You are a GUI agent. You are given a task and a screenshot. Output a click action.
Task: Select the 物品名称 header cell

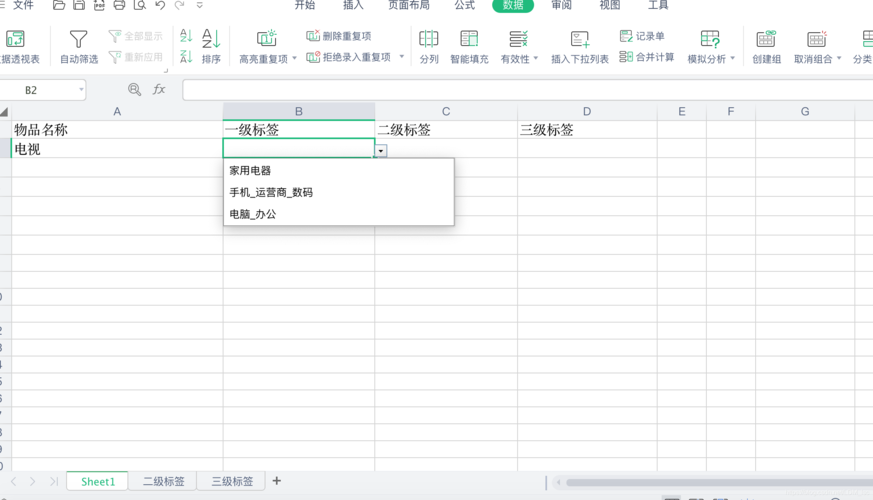[x=117, y=130]
